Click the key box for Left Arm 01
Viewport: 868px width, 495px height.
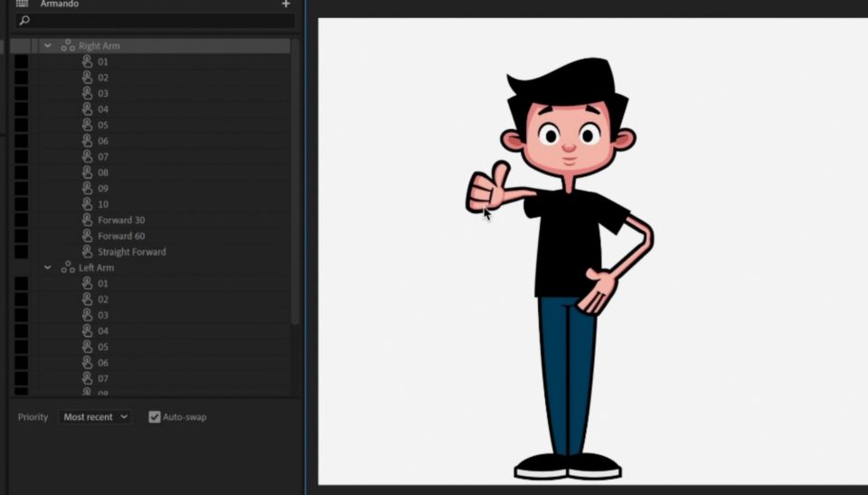pyautogui.click(x=21, y=283)
